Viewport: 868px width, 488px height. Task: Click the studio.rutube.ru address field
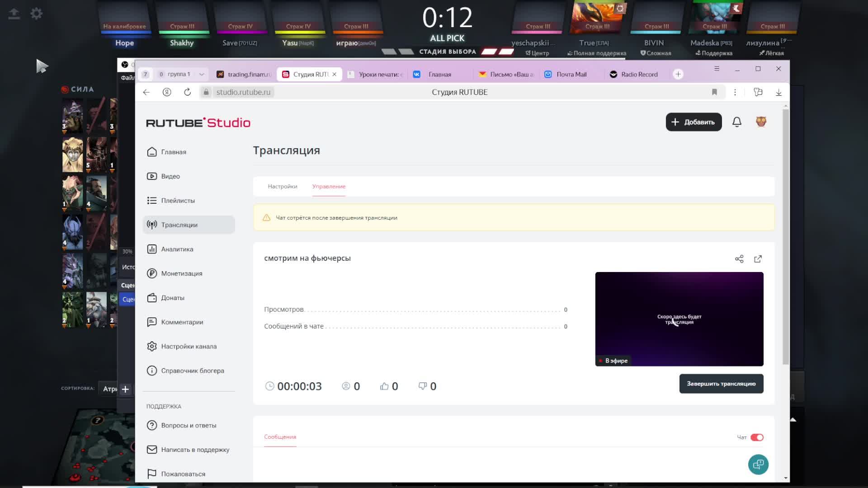(x=243, y=92)
